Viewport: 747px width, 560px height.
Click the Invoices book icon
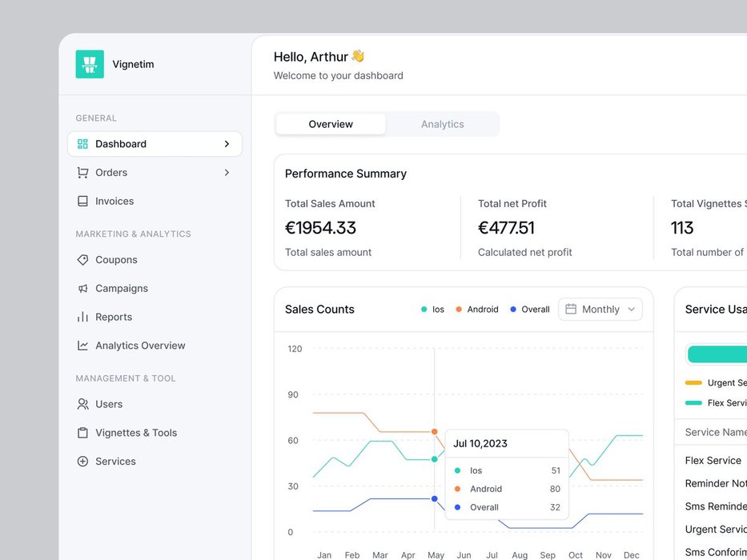[x=82, y=202]
